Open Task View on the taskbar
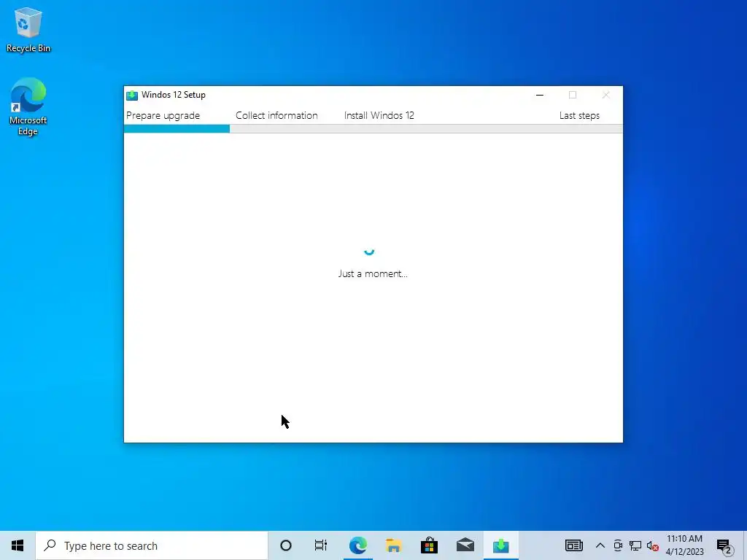 pyautogui.click(x=321, y=545)
